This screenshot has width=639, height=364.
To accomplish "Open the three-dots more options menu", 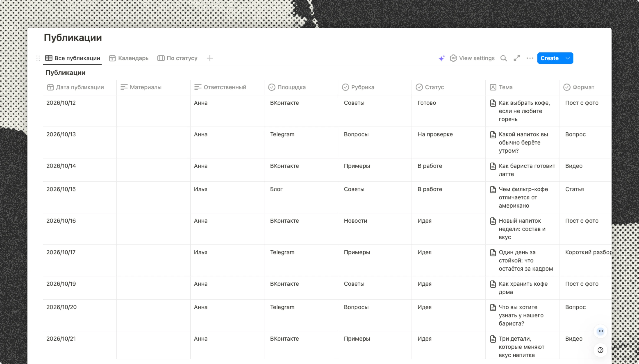I will 530,58.
